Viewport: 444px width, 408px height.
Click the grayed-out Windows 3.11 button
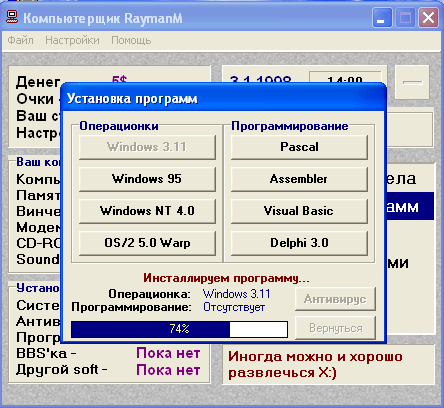(x=147, y=147)
